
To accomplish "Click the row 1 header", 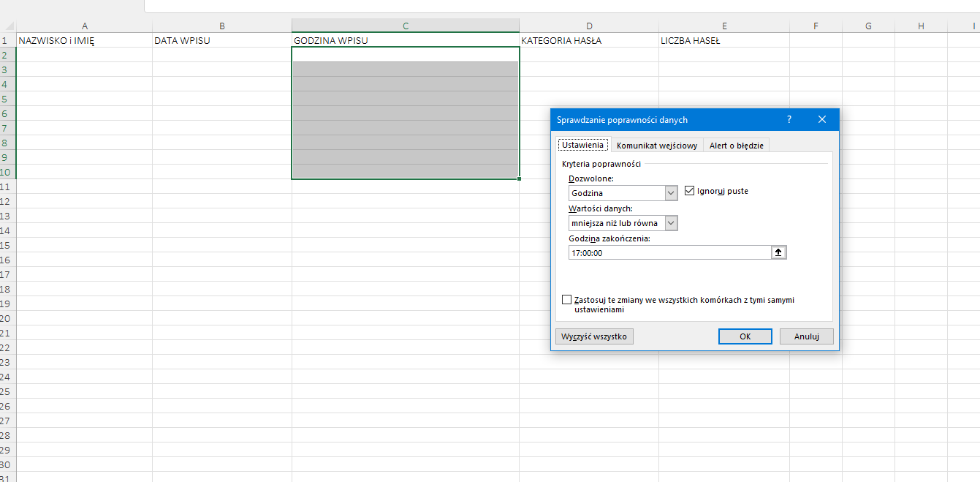I will pyautogui.click(x=7, y=41).
